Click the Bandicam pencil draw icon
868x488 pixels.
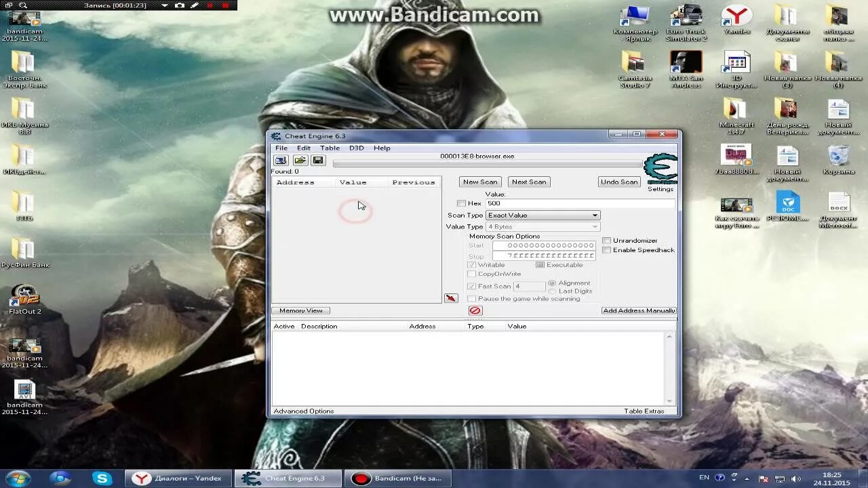(x=195, y=5)
